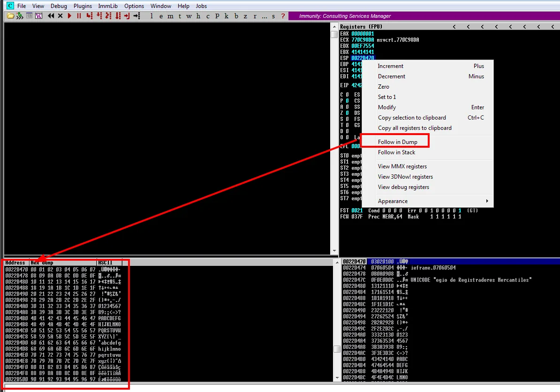The width and height of the screenshot is (560, 392).
Task: Click the Trace into toolbar icon
Action: [108, 16]
